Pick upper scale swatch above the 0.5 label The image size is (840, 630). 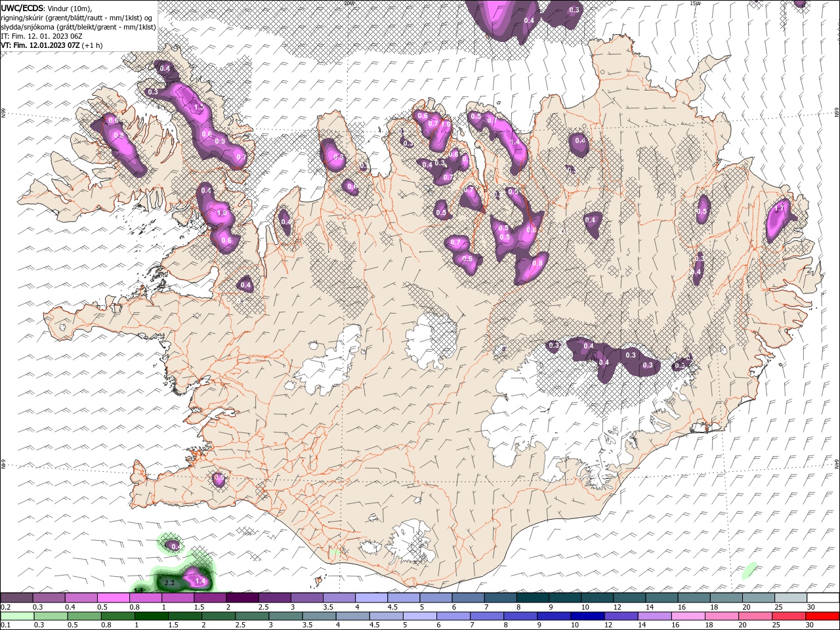[x=113, y=598]
